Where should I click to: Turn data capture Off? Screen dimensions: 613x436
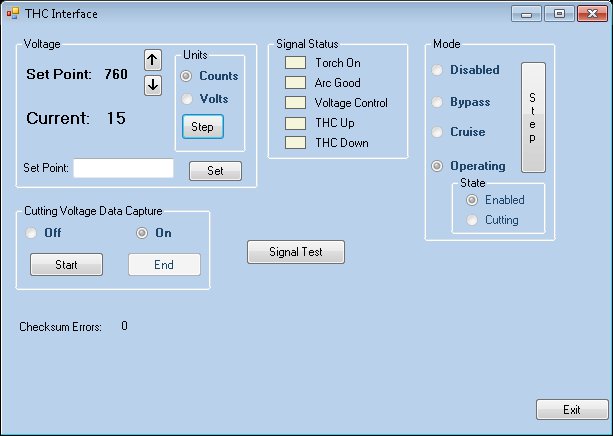[x=32, y=233]
